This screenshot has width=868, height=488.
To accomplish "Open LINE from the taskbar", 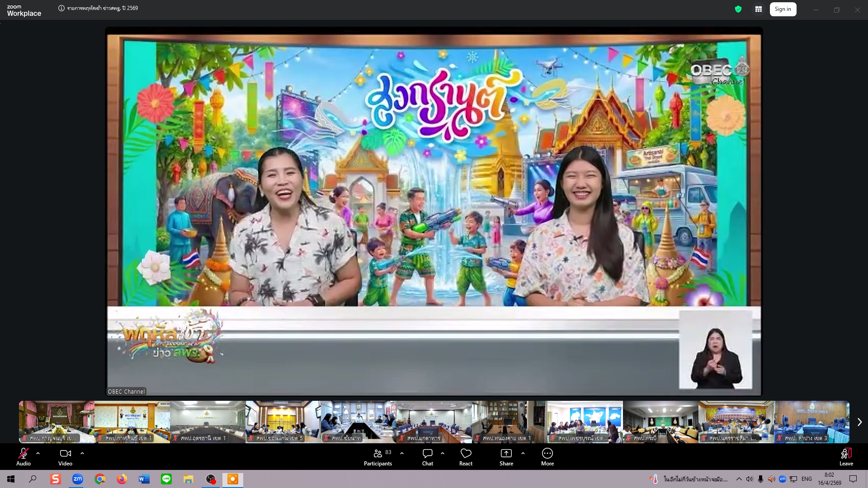I will [166, 479].
